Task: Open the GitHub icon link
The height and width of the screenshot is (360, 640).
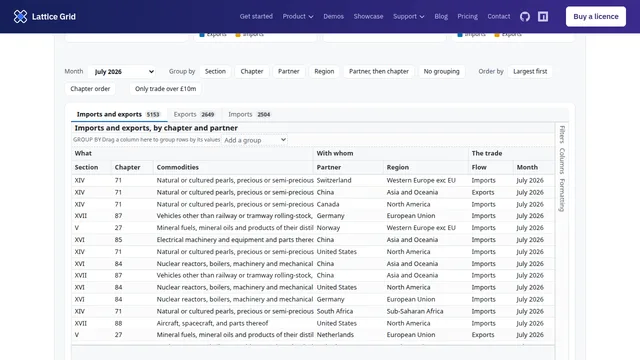Action: (525, 16)
